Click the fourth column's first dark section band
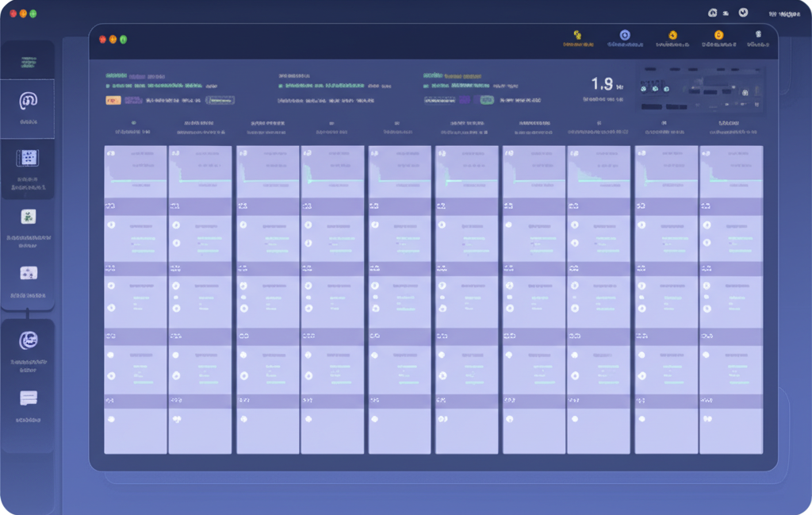 click(x=332, y=206)
